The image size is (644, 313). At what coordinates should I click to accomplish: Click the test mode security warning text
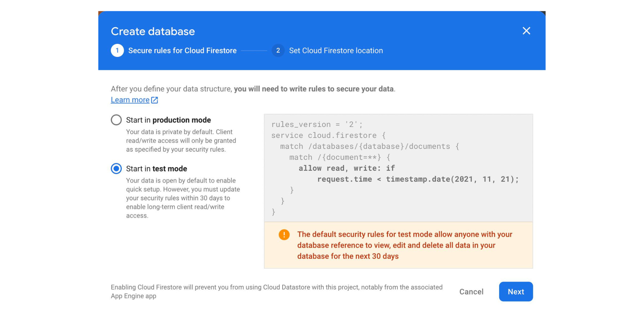[405, 245]
